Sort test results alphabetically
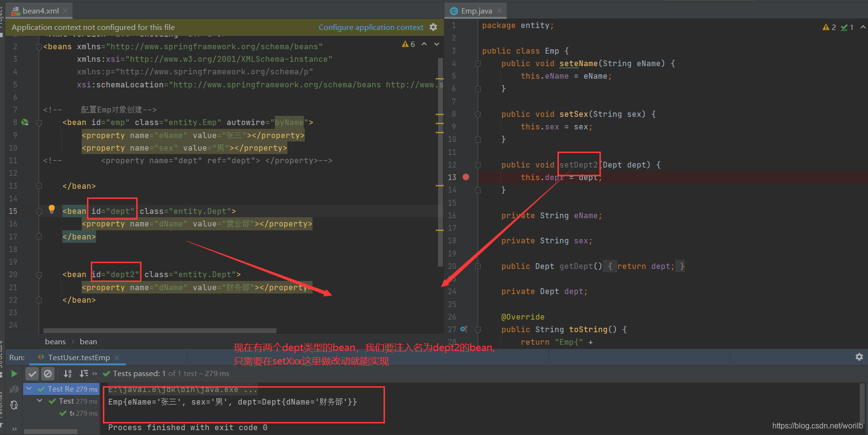Image resolution: width=868 pixels, height=435 pixels. point(68,374)
